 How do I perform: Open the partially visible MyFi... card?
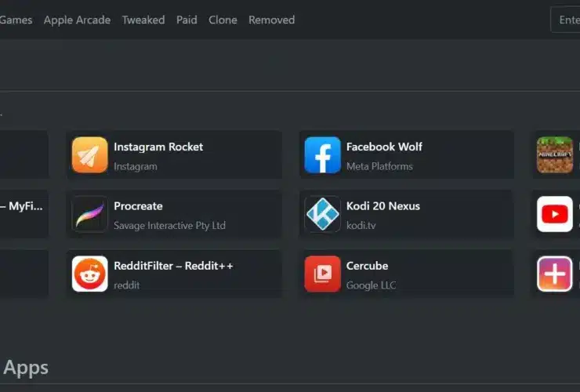click(x=24, y=214)
